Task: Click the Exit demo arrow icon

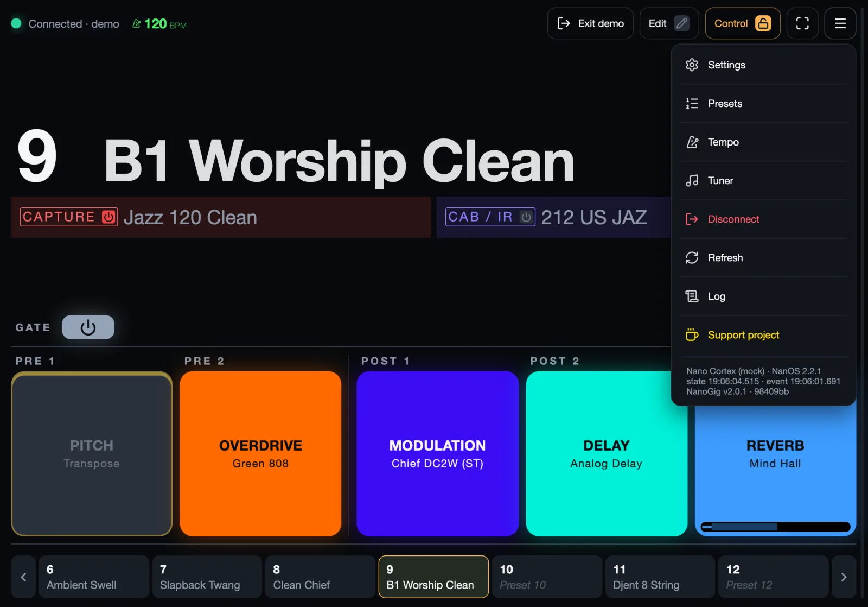Action: click(x=564, y=23)
